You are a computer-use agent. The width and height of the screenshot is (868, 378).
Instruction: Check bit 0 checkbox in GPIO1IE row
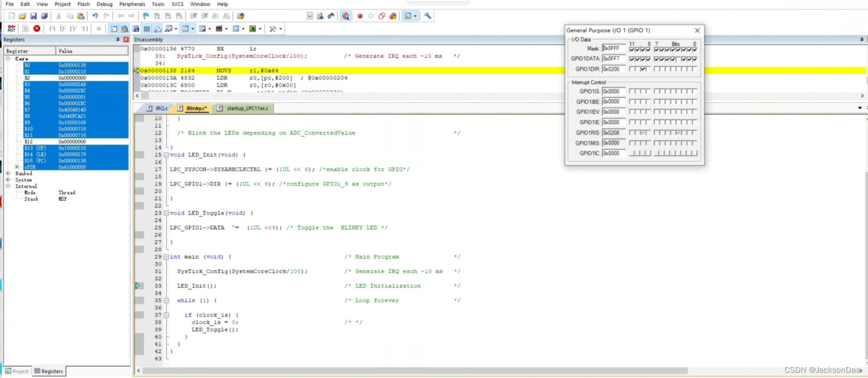pyautogui.click(x=695, y=122)
